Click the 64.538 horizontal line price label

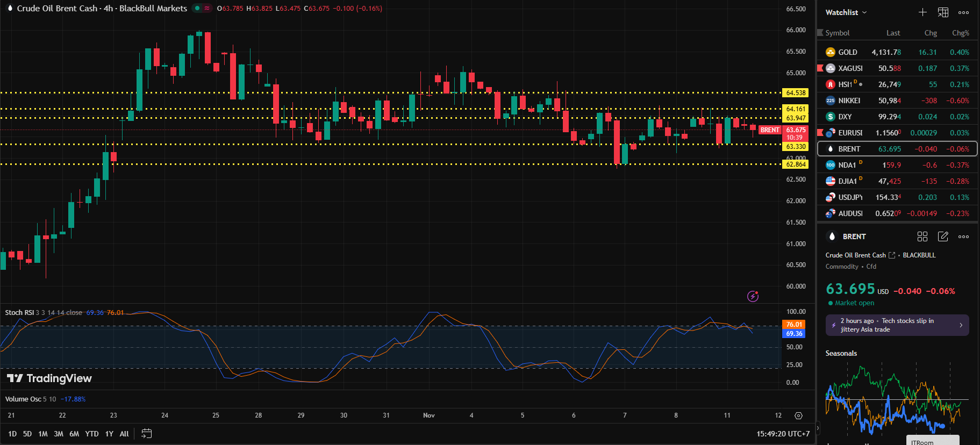(x=796, y=93)
